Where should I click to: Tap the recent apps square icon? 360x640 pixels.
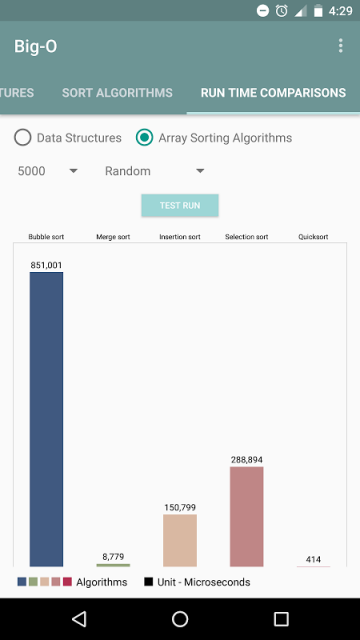[281, 619]
